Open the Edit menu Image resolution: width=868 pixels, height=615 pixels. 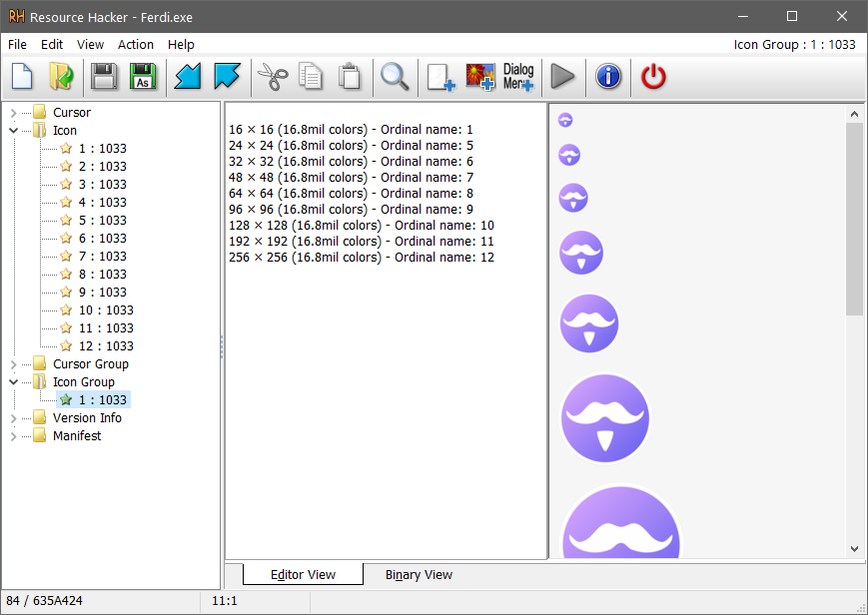click(52, 44)
